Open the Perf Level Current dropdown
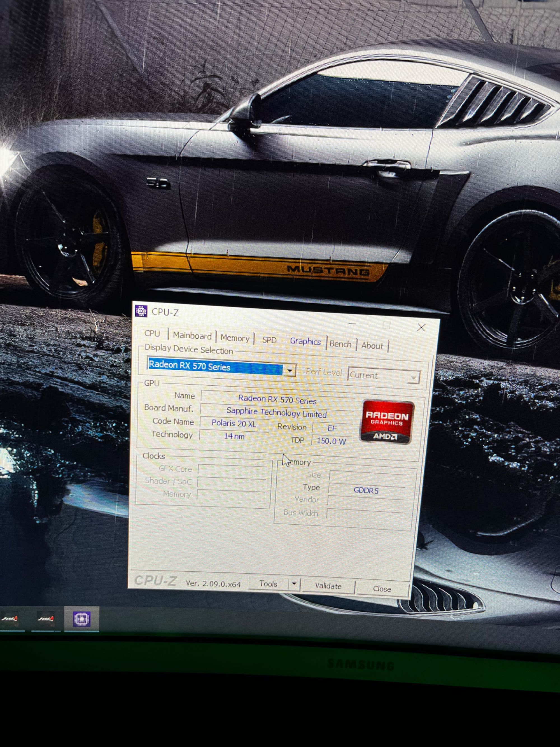This screenshot has width=560, height=747. (383, 376)
